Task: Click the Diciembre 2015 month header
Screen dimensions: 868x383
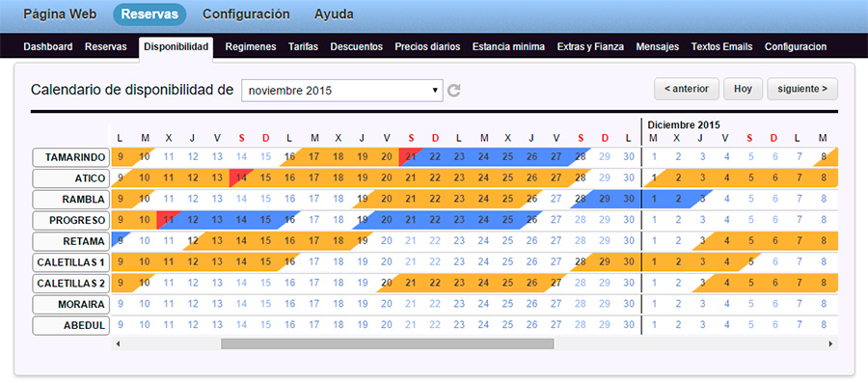Action: click(684, 124)
